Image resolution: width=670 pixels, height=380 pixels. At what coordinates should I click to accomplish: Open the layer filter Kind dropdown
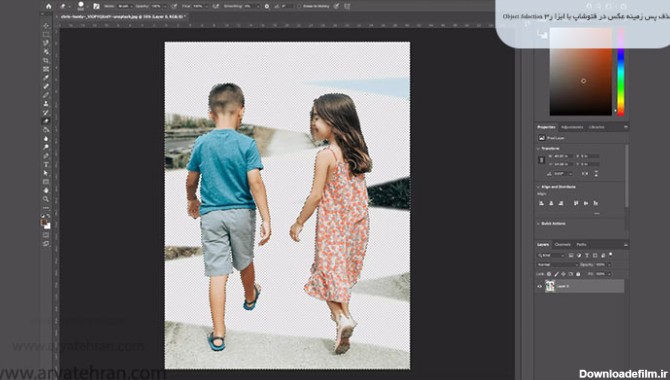pyautogui.click(x=551, y=255)
